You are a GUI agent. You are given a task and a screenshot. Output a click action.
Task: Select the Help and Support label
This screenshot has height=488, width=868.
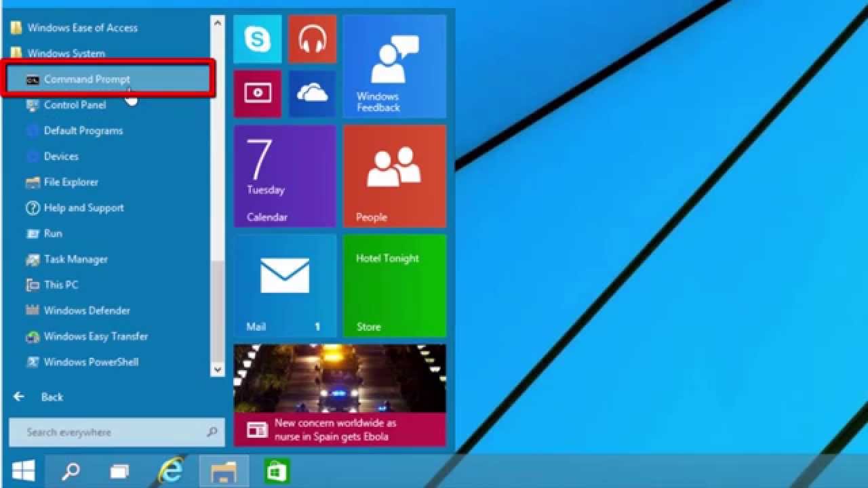(83, 208)
